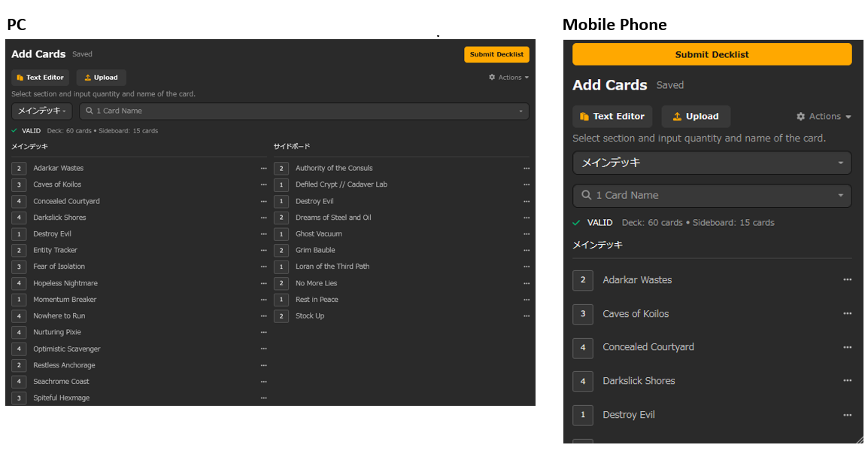Screen dimensions: 868x451
Task: Select Darkslick Shores name in mobile view
Action: tap(639, 381)
